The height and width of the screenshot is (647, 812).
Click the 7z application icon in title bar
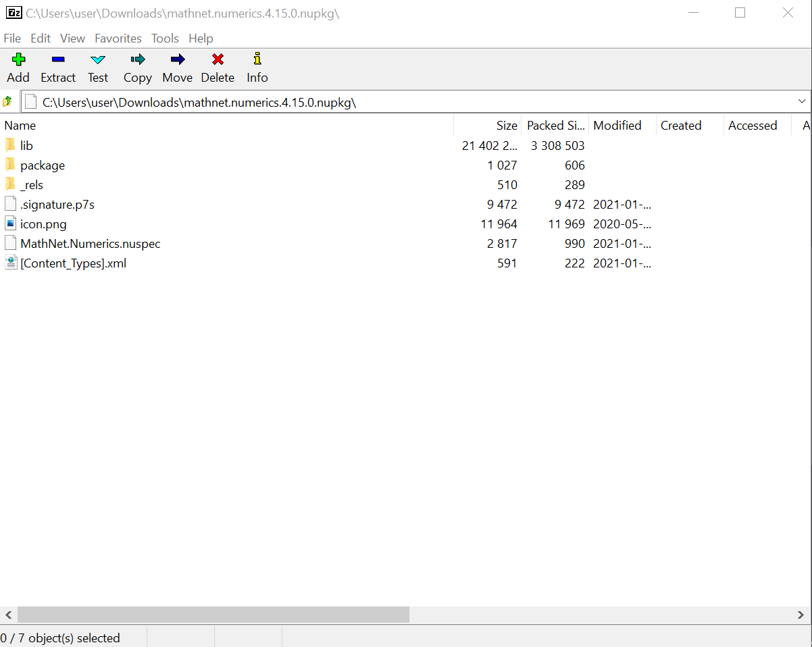coord(14,13)
